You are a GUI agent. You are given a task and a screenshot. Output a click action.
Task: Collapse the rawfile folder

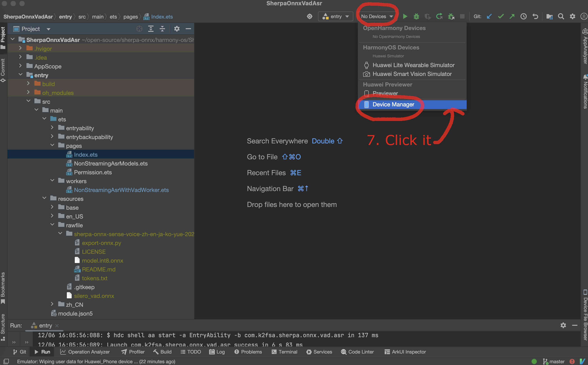point(52,225)
